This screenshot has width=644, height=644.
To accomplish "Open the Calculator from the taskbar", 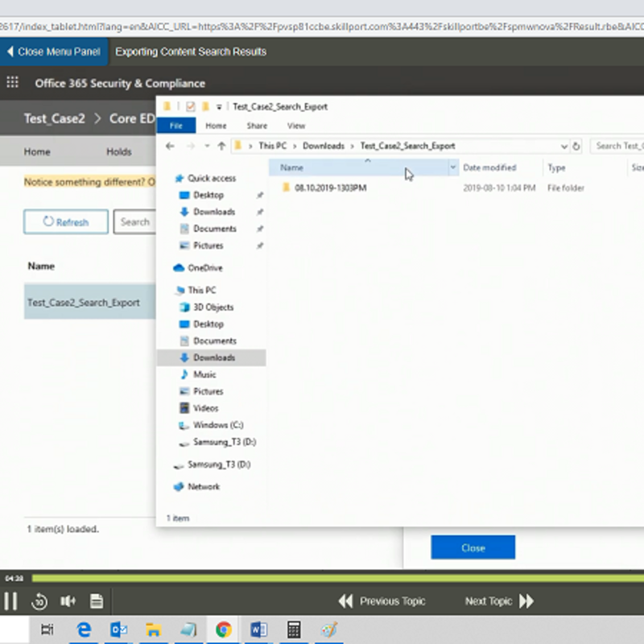I will tap(294, 630).
